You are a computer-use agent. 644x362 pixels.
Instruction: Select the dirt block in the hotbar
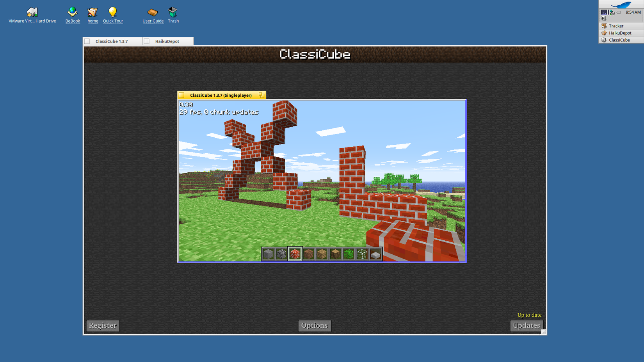pyautogui.click(x=309, y=254)
